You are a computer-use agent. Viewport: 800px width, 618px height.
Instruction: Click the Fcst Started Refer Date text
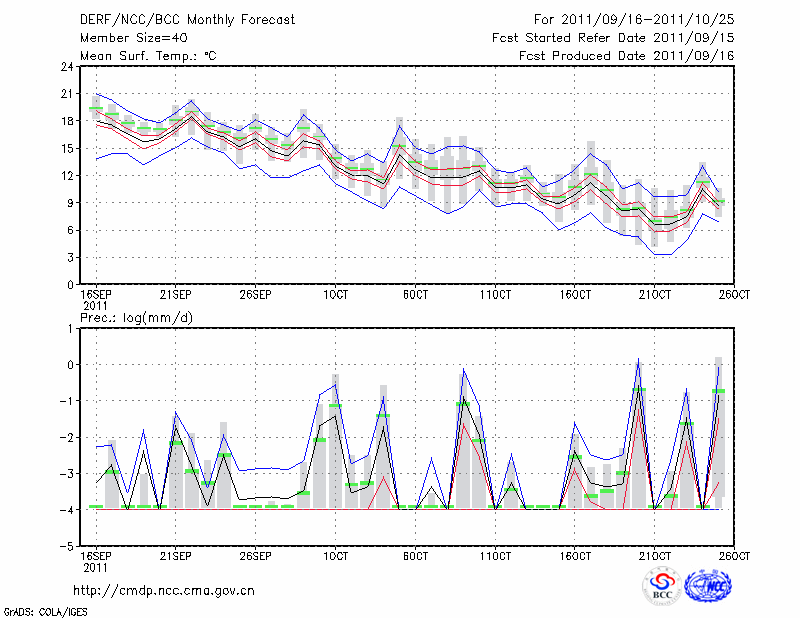click(x=613, y=38)
